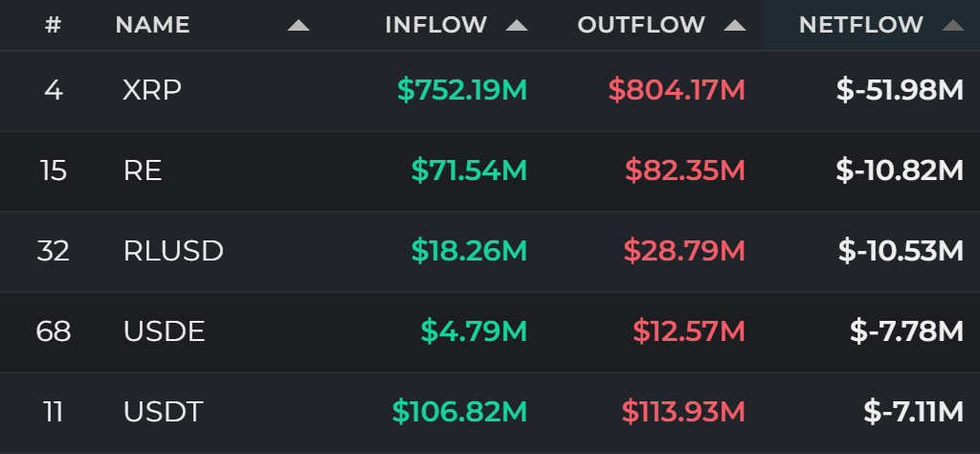Click XRP inflow value $752.19M
Image resolution: width=980 pixels, height=454 pixels.
462,91
